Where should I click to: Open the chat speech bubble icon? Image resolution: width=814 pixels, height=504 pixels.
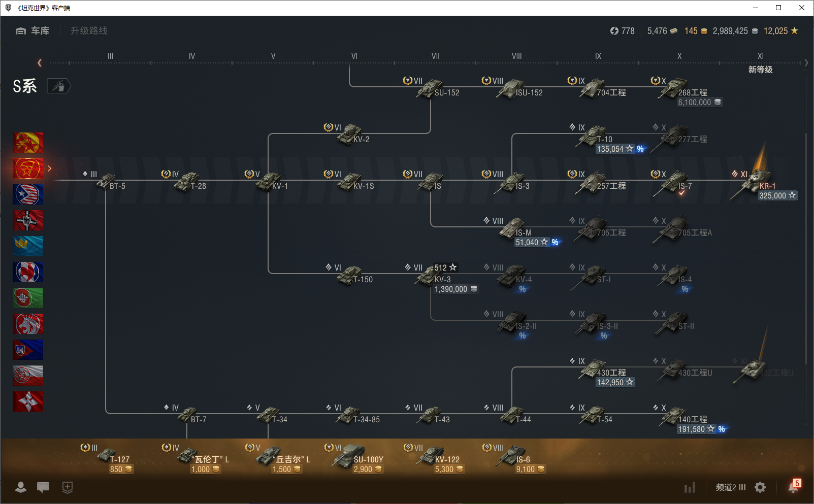(x=43, y=487)
